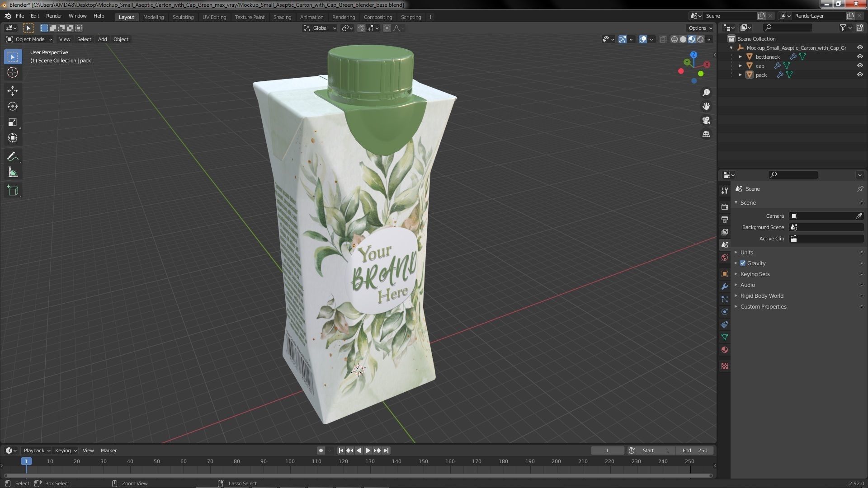Image resolution: width=868 pixels, height=488 pixels.
Task: Switch to Wireframe viewport shading
Action: 675,39
